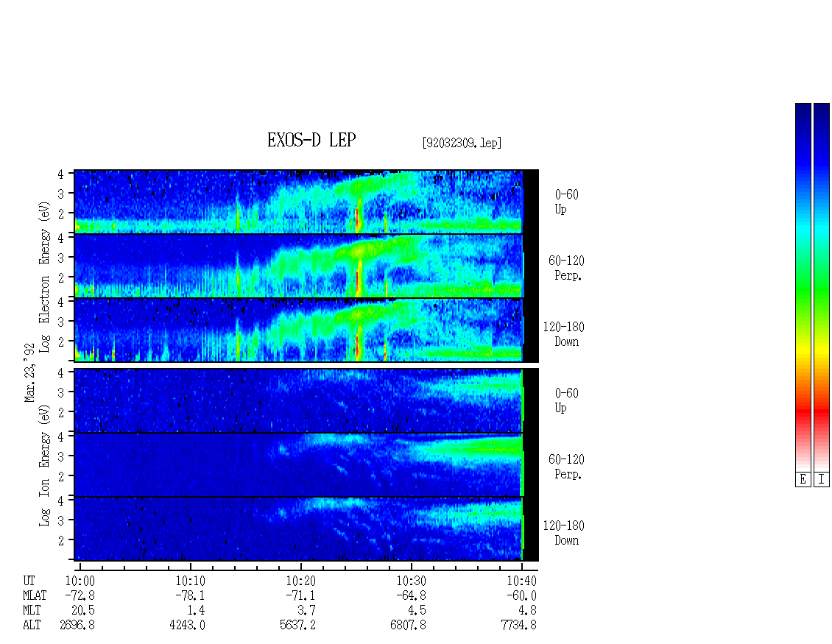Click the 10:40 UT time label
The height and width of the screenshot is (644, 832).
coord(521,581)
